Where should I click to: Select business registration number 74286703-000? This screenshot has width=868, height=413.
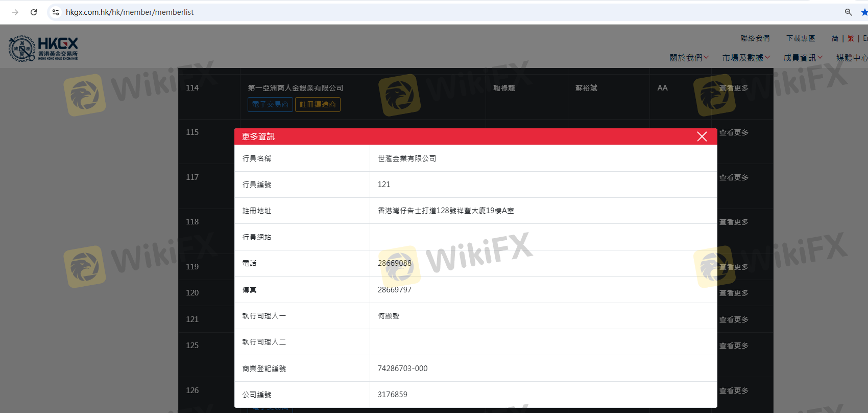403,369
